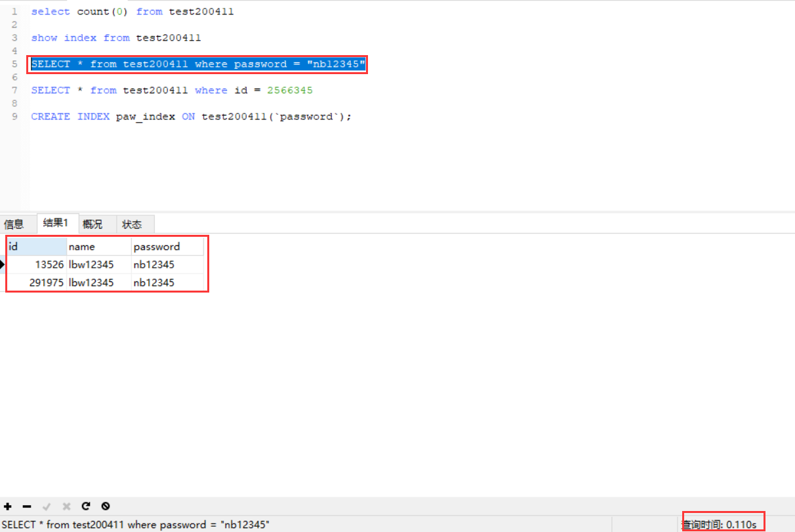Click the select count(0) query line

pyautogui.click(x=132, y=12)
